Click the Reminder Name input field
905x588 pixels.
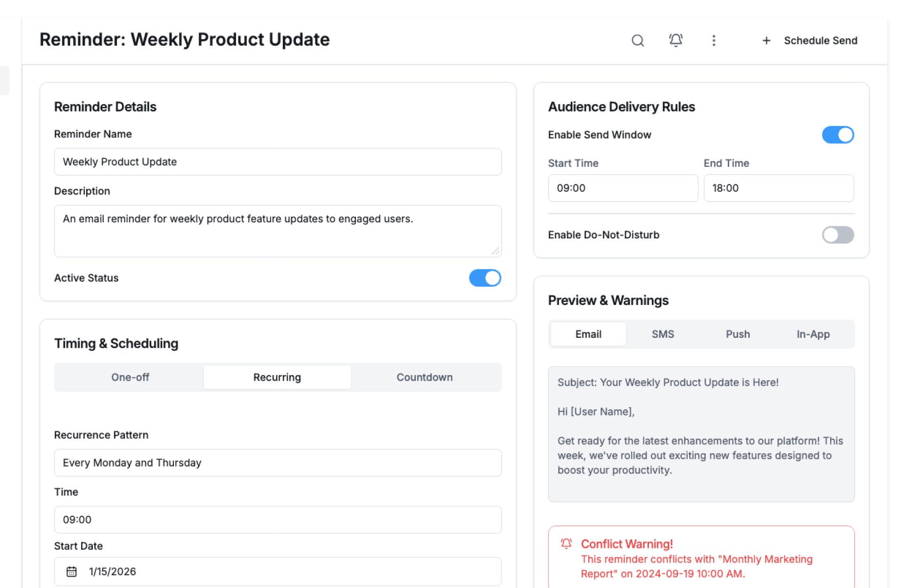(278, 162)
